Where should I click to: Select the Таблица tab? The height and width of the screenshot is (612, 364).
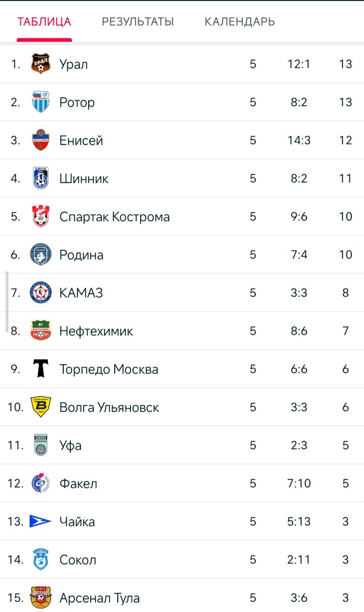point(44,22)
